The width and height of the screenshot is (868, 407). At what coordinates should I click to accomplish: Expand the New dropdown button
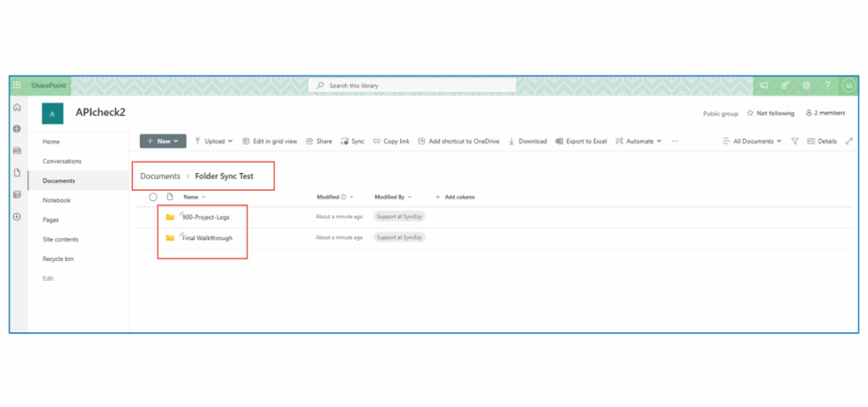[163, 142]
